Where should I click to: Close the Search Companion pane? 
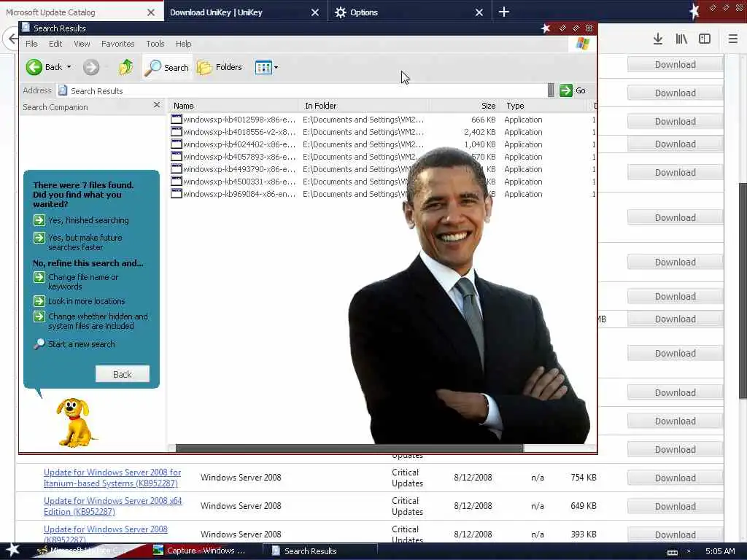coord(157,105)
